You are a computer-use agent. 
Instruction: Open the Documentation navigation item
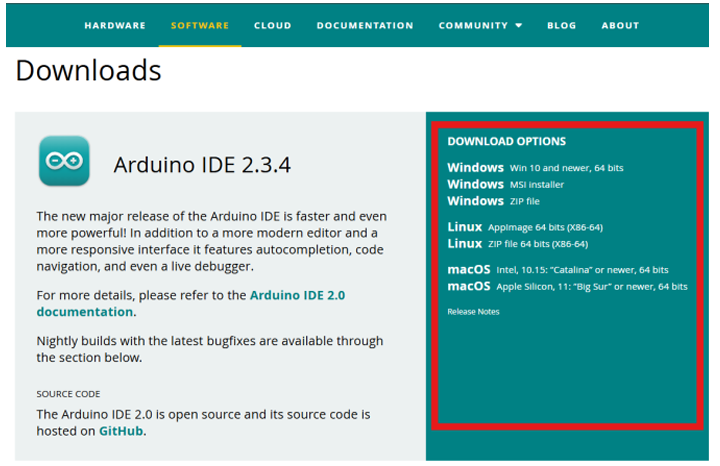click(x=365, y=26)
